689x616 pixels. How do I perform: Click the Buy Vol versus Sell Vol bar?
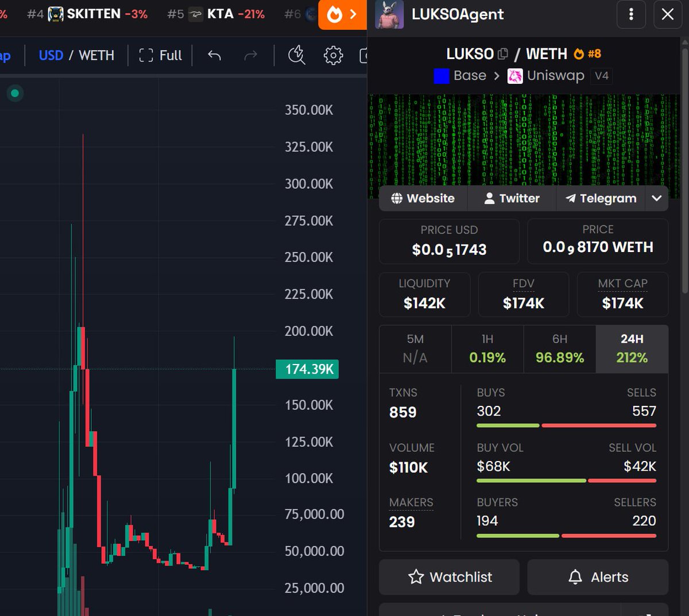[x=566, y=481]
